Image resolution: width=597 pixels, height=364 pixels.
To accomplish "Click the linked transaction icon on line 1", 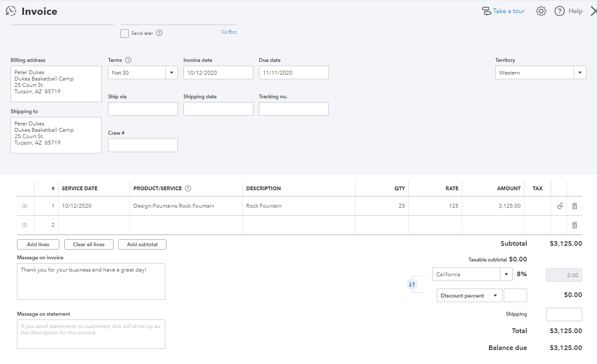I will click(x=560, y=206).
